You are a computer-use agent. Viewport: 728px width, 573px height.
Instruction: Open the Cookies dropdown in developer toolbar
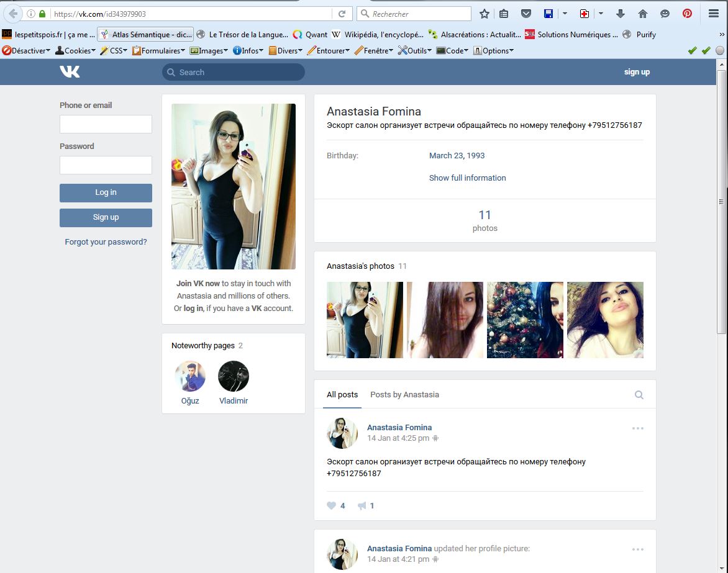click(x=76, y=51)
